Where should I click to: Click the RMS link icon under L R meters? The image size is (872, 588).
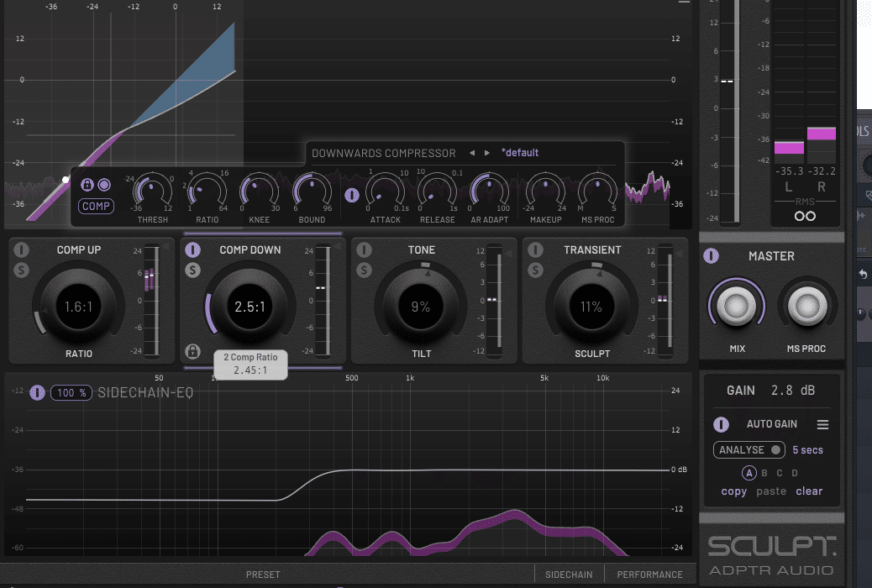(805, 216)
